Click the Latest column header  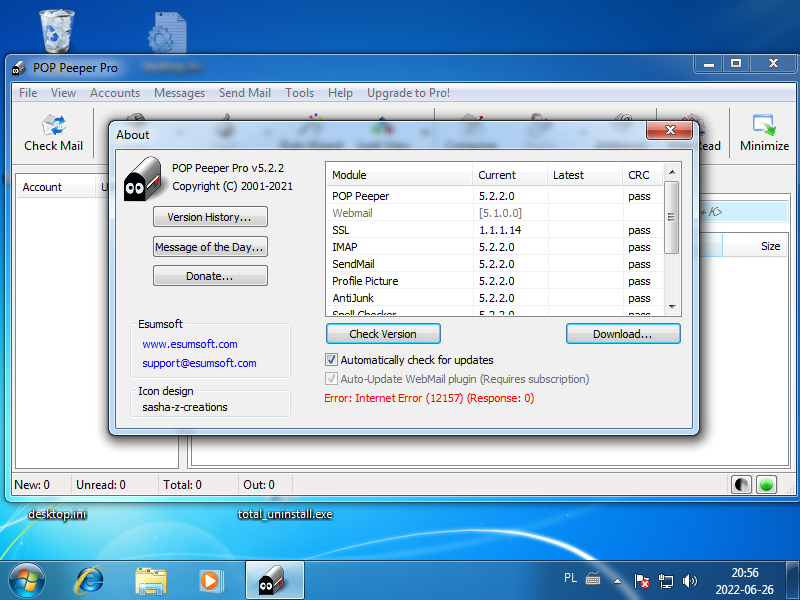pos(585,174)
